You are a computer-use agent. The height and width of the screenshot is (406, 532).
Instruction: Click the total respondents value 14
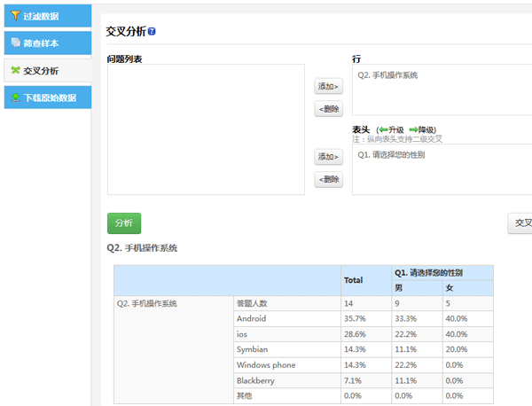348,303
